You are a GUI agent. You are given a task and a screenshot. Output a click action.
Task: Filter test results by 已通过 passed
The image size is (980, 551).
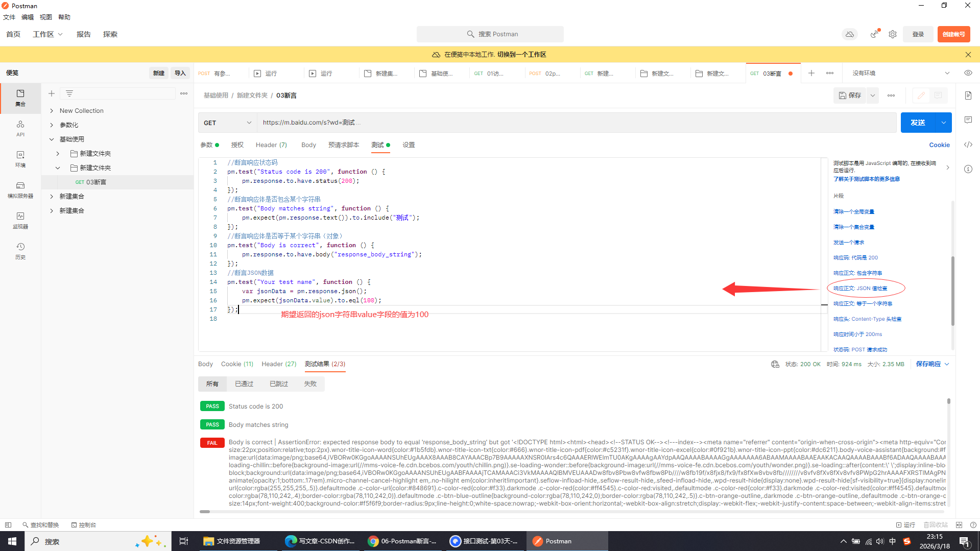coord(244,384)
